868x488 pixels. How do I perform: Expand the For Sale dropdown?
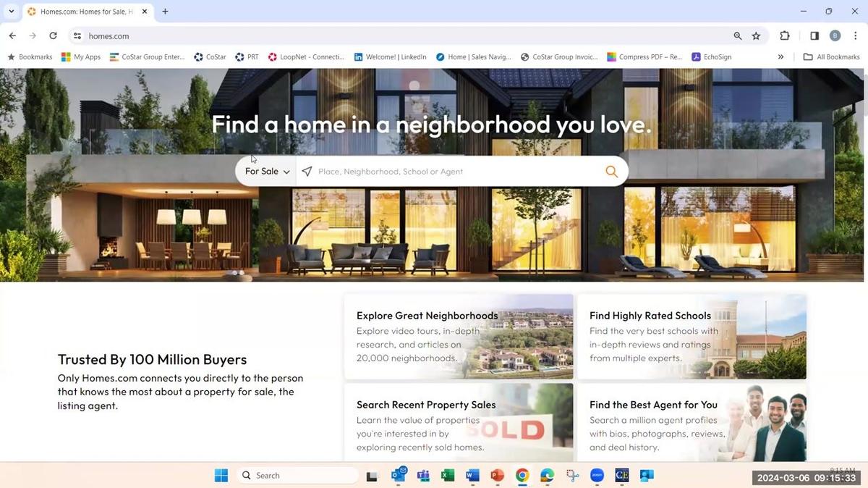point(267,172)
